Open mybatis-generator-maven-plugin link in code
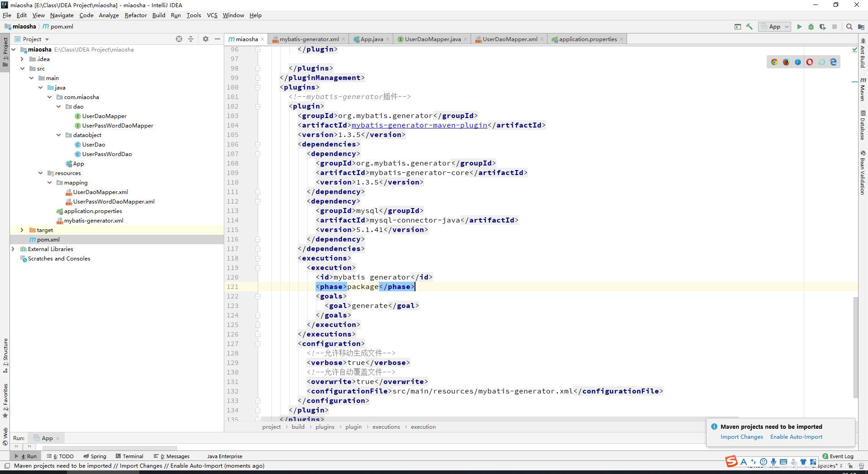Image resolution: width=868 pixels, height=474 pixels. pos(419,125)
